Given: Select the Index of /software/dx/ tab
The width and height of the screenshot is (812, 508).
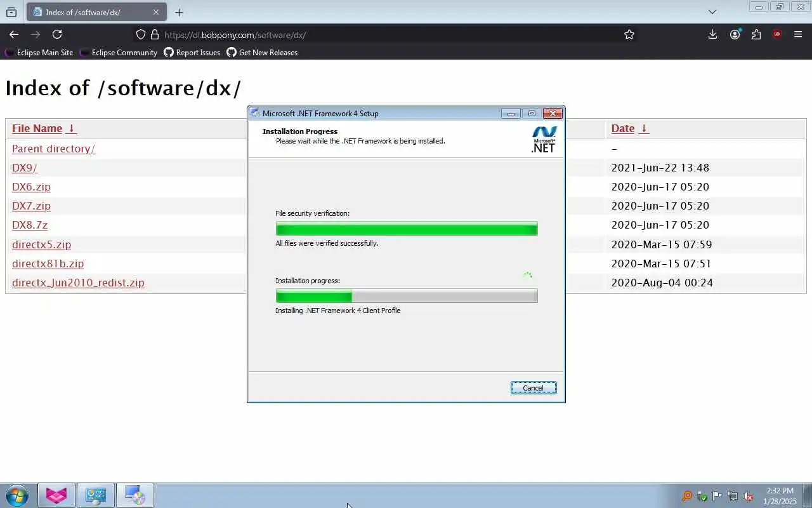Looking at the screenshot, I should tap(97, 12).
